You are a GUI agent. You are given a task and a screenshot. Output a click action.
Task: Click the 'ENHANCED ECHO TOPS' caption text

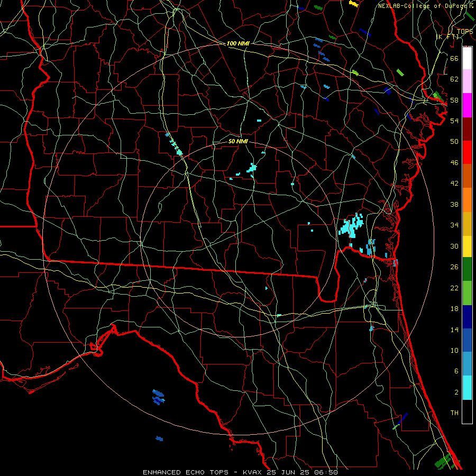(186, 472)
